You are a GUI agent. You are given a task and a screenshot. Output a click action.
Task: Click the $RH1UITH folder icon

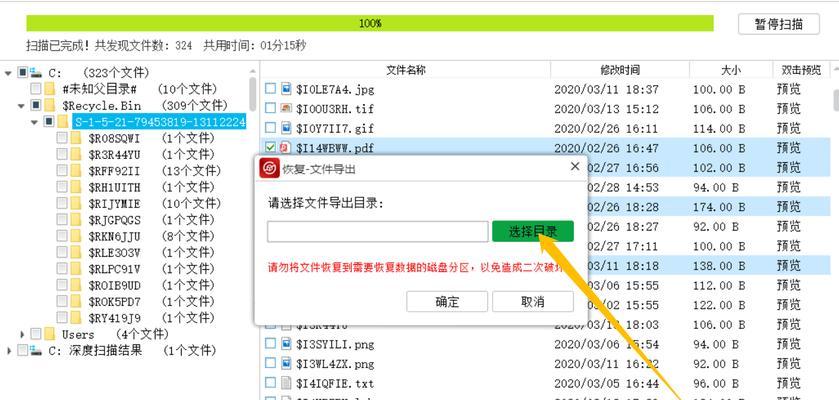[76, 187]
